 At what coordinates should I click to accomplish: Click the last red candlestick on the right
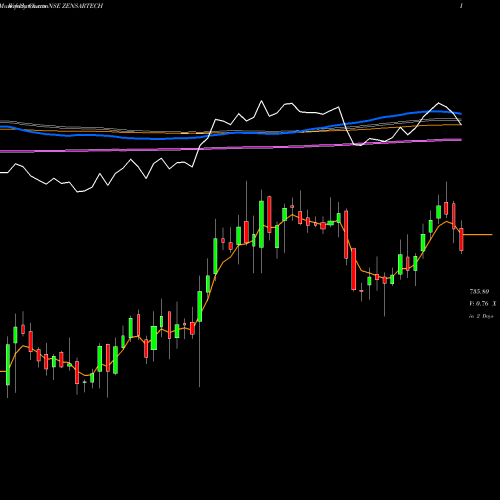point(461,239)
